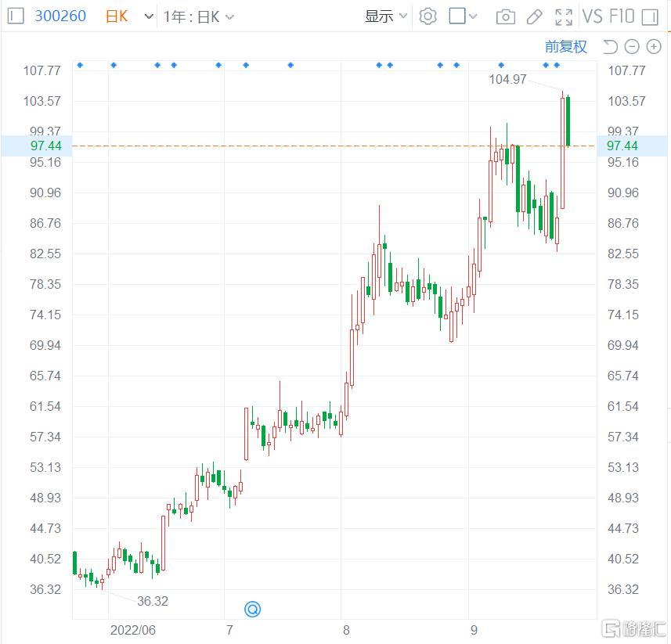Image resolution: width=671 pixels, height=644 pixels.
Task: Open the 显示 display dropdown
Action: point(385,16)
